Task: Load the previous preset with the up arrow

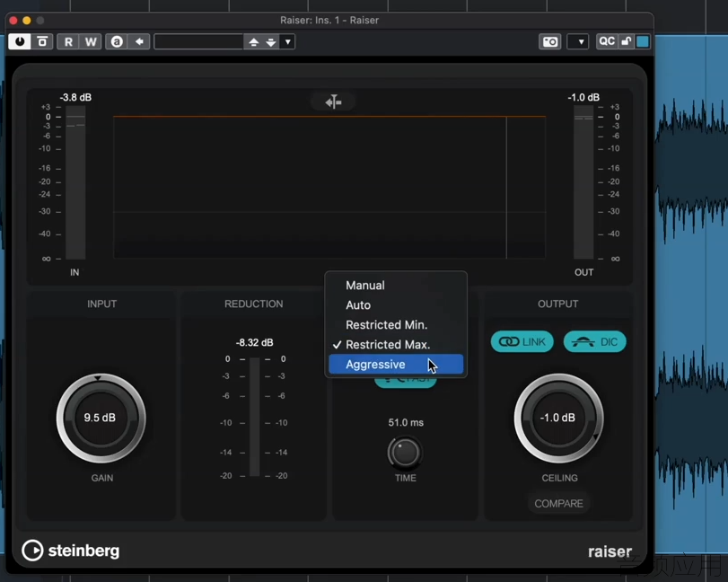Action: click(x=253, y=42)
